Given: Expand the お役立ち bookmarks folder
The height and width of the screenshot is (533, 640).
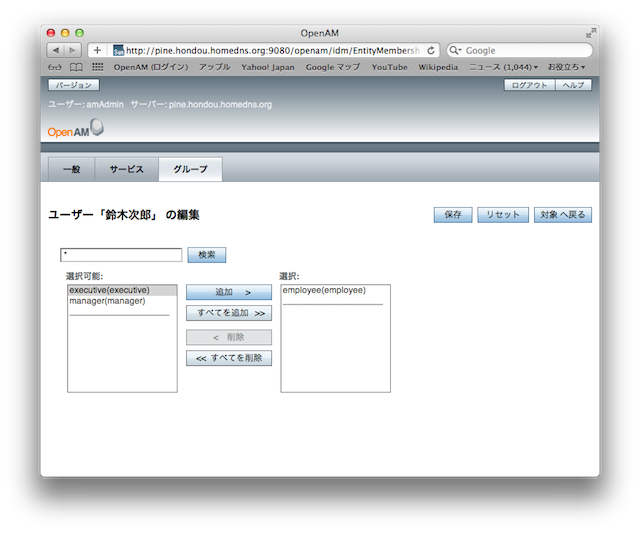Looking at the screenshot, I should coord(566,67).
